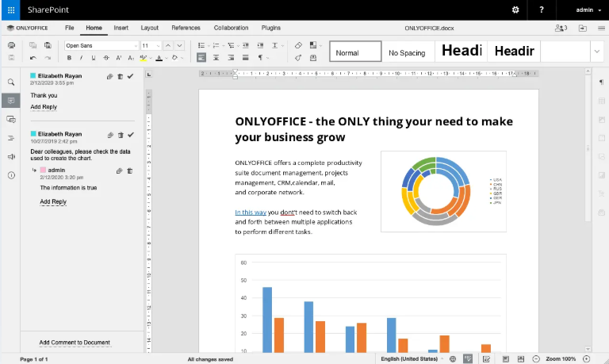Open the admin user menu
The height and width of the screenshot is (364, 609).
[x=588, y=10]
